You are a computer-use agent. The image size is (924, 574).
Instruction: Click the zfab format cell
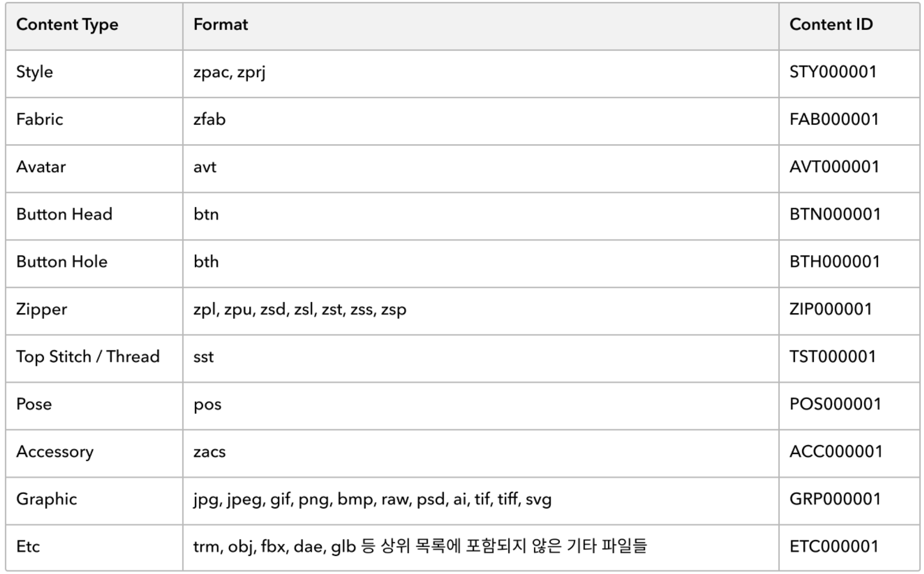(x=209, y=120)
